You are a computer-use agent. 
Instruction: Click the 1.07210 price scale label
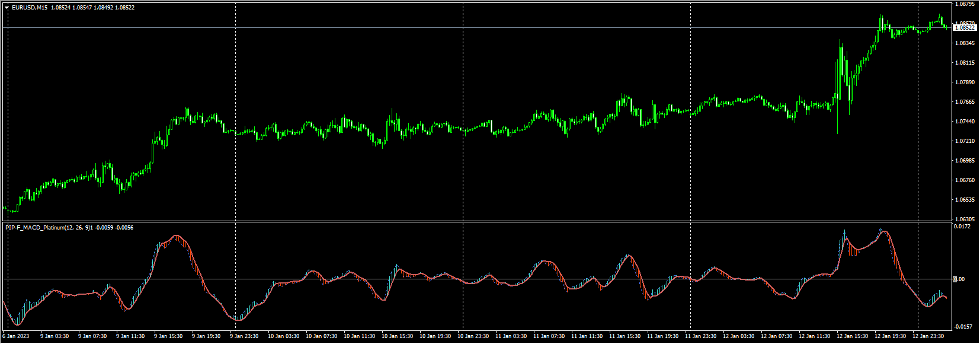click(x=965, y=141)
